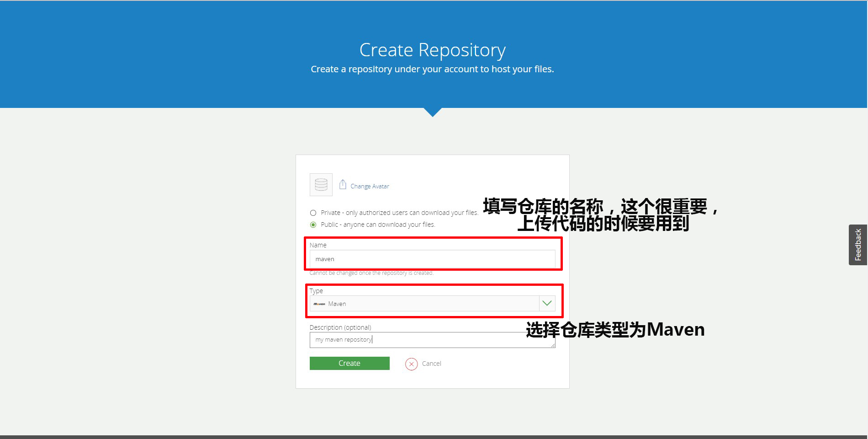Click the Maven logo in Type field
This screenshot has width=868, height=439.
point(319,304)
